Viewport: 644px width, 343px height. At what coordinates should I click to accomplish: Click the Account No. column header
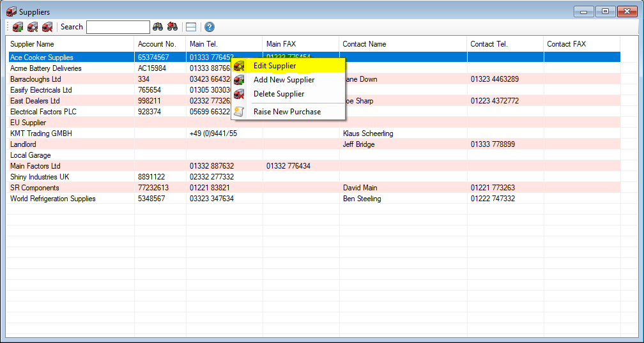157,44
